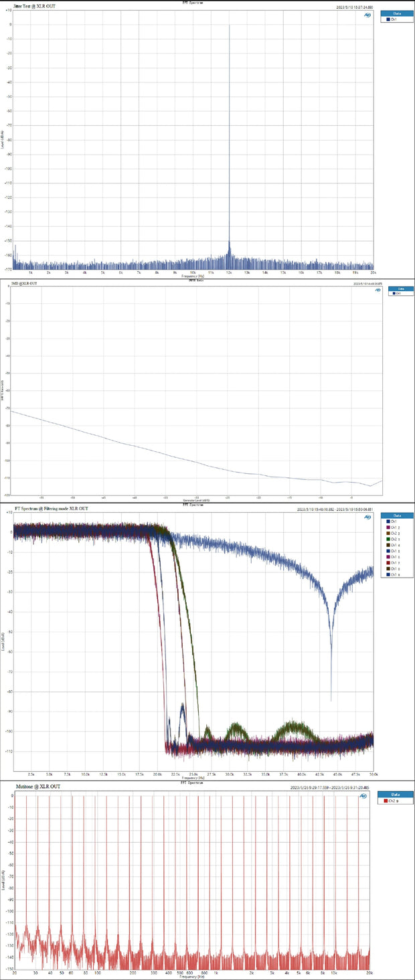Click the 'FT Spectrum @ Filtering mode XLR OUT' title
The image size is (415, 980).
click(51, 509)
